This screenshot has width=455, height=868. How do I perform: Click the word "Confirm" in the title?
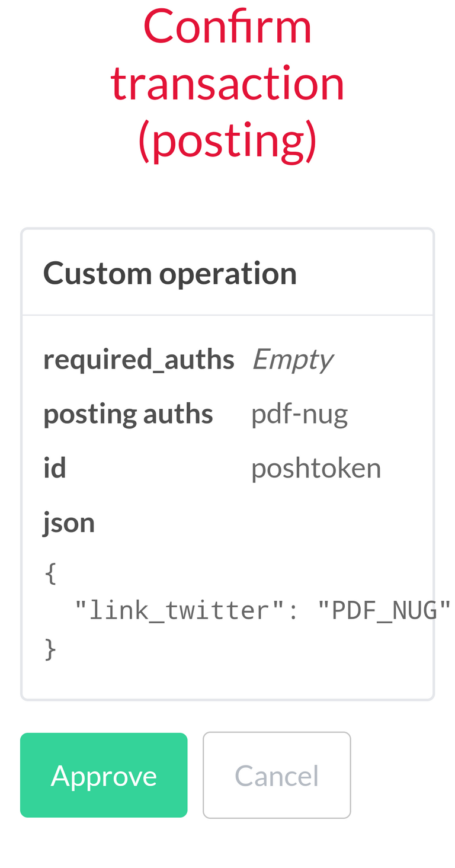point(227,26)
